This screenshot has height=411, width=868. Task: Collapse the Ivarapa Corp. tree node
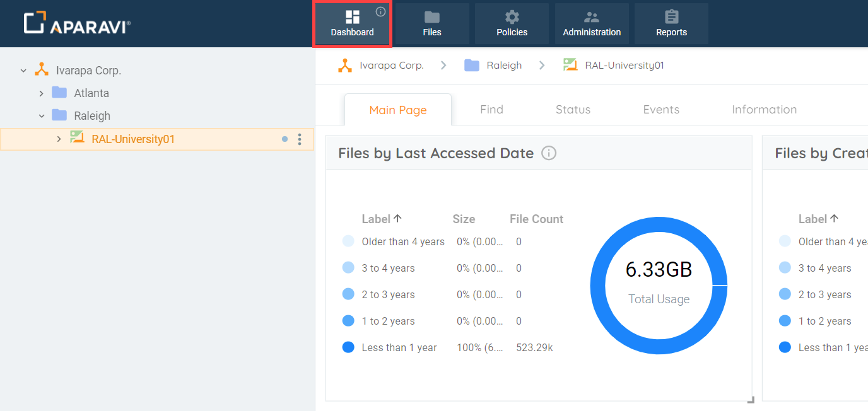[23, 70]
